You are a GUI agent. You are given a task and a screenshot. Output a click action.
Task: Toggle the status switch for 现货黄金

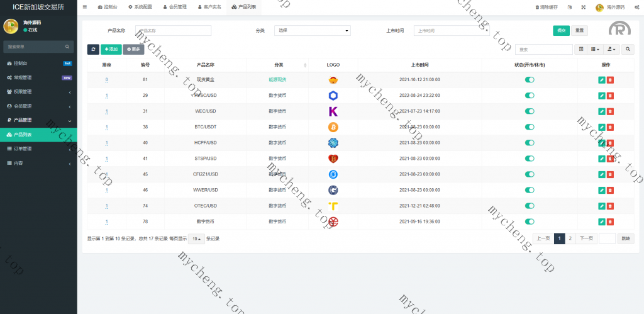click(530, 80)
